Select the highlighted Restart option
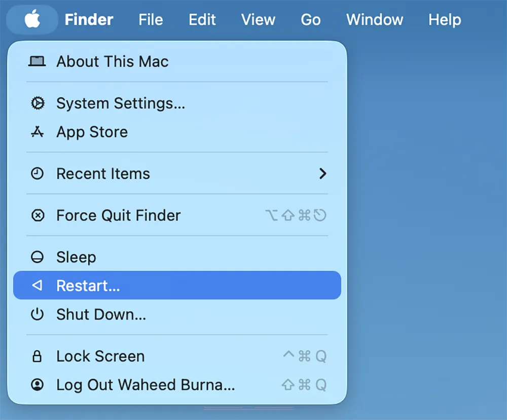Image resolution: width=507 pixels, height=420 pixels. [88, 286]
